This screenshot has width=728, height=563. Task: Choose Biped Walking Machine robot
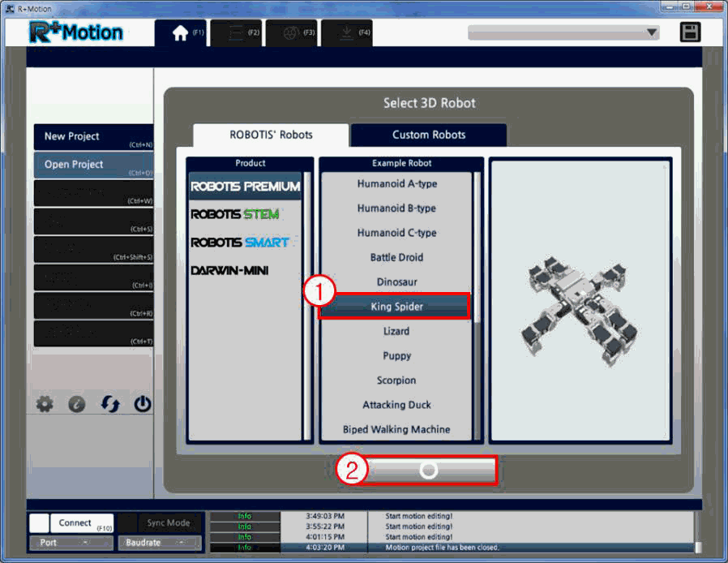pyautogui.click(x=397, y=430)
